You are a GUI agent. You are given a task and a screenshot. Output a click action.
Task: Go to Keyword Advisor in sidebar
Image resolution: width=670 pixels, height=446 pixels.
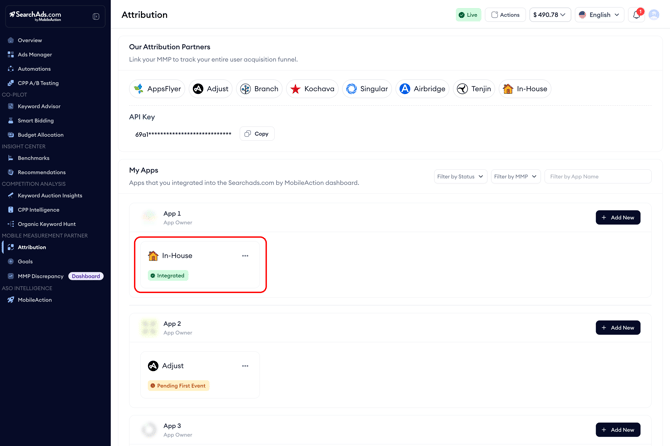click(x=39, y=106)
